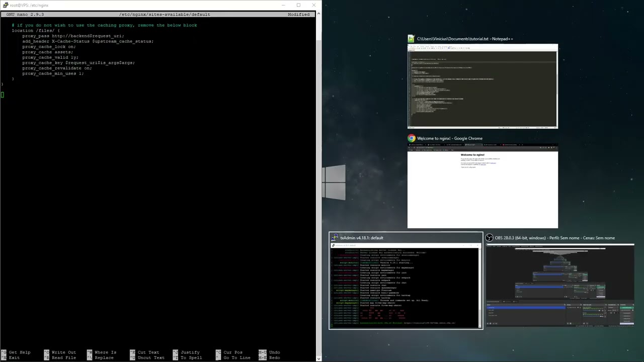Image resolution: width=644 pixels, height=362 pixels.
Task: Click the OBS 28.0.3 'Perfil: Sem nome' title
Action: [555, 238]
